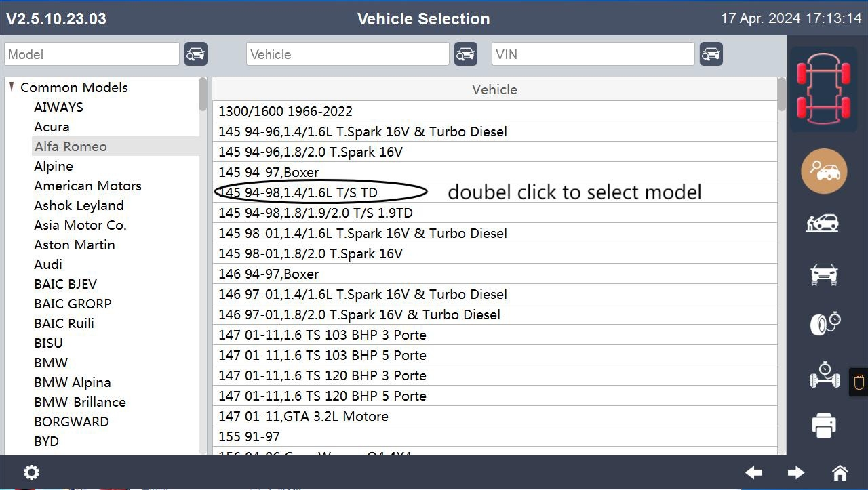The width and height of the screenshot is (868, 490).
Task: Click the printer icon
Action: (824, 426)
